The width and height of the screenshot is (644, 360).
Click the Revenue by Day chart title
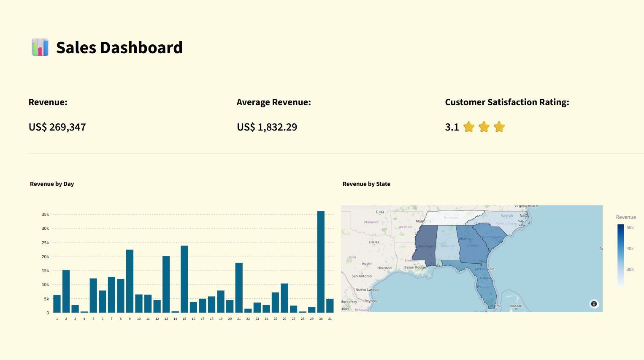[x=52, y=184]
